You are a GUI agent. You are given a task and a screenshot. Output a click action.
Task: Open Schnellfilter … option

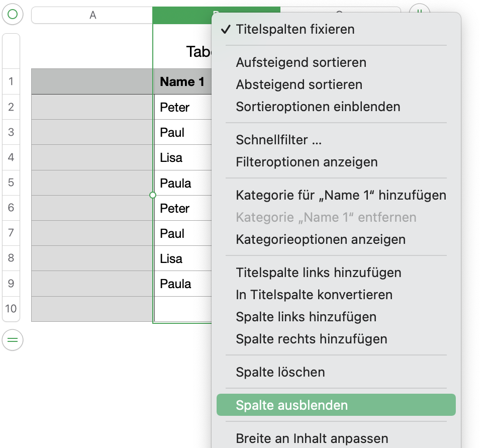278,140
